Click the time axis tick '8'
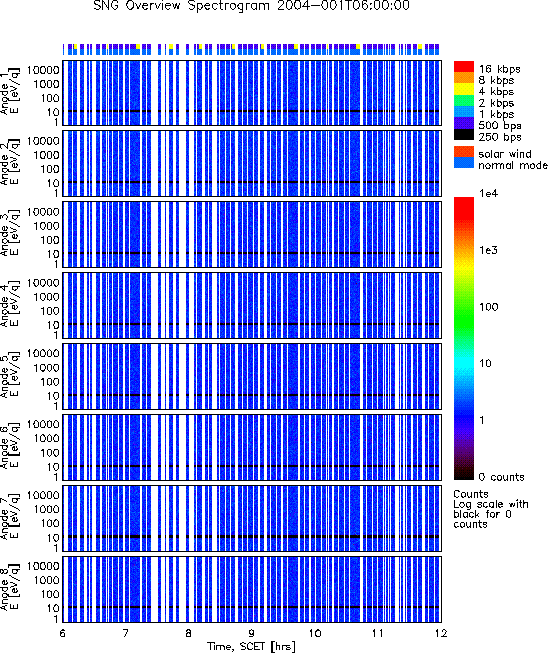548x653 pixels. click(189, 633)
